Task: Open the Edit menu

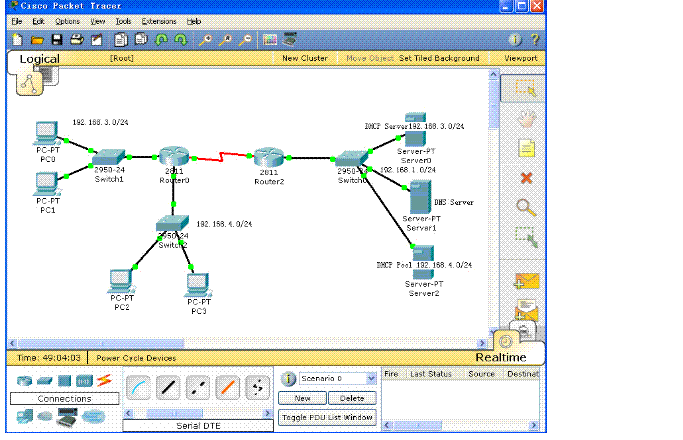Action: 38,21
